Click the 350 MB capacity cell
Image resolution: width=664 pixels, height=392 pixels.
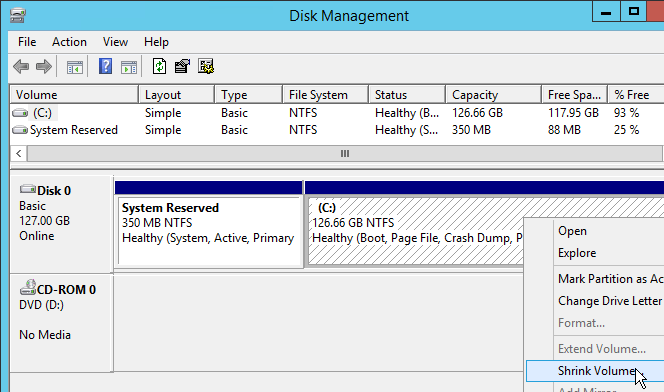tap(471, 130)
